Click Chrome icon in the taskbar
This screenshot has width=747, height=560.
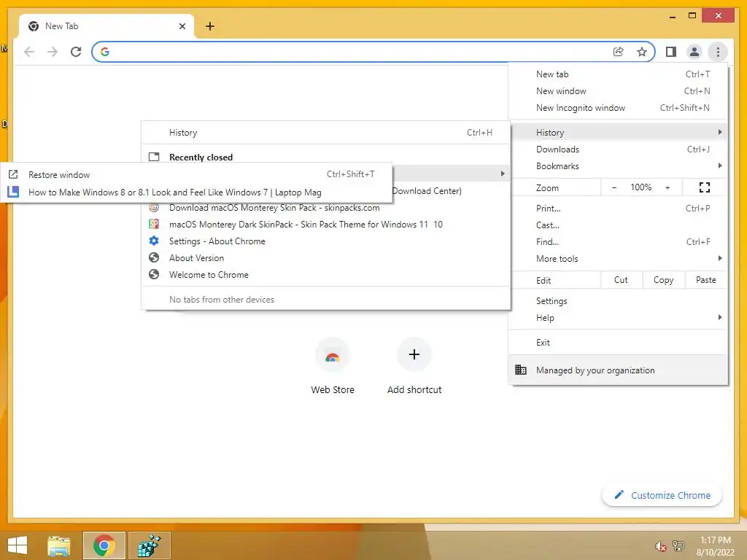104,545
